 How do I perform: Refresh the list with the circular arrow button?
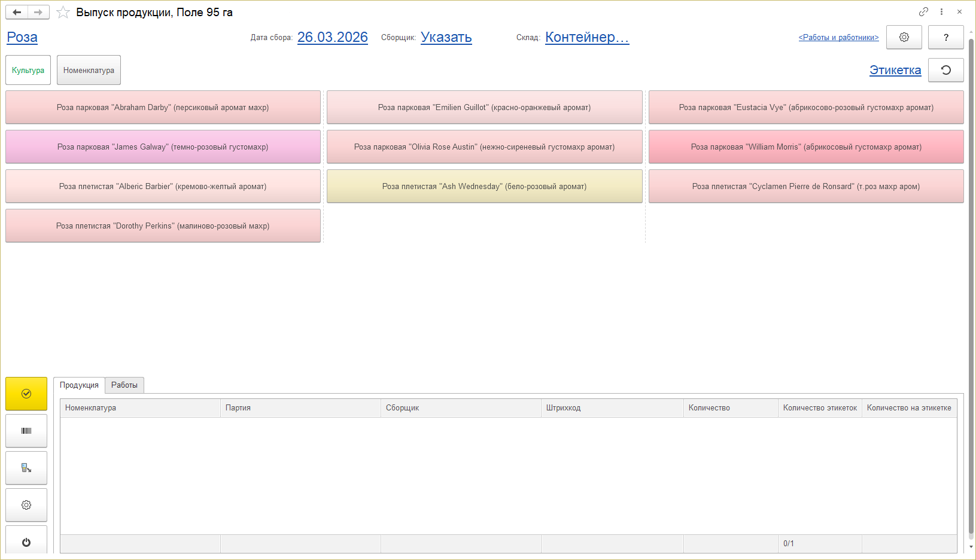point(946,70)
